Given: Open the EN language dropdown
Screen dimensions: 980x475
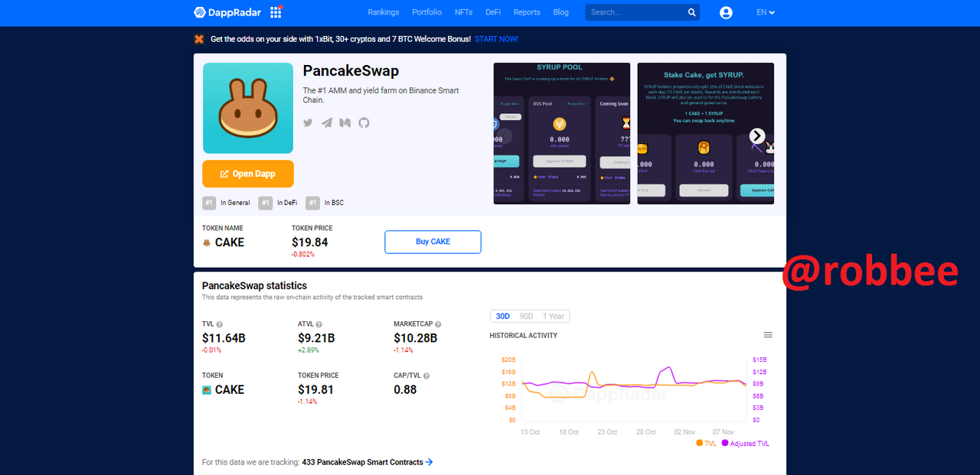Looking at the screenshot, I should [766, 12].
